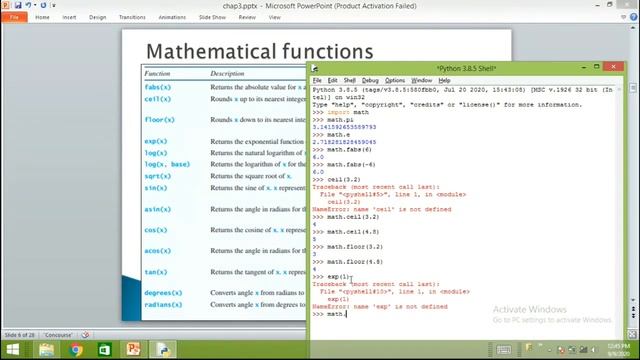Open the touch keyboard from the taskbar

pos(503,350)
